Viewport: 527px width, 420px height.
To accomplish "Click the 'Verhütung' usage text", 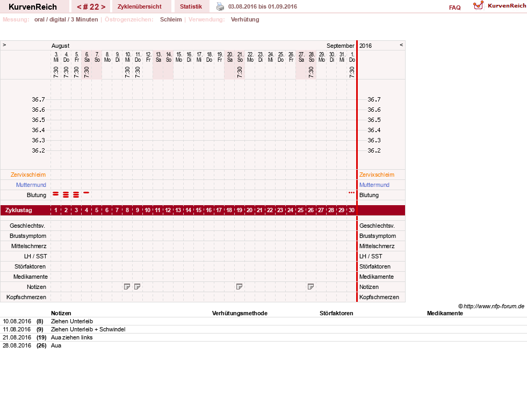I will click(245, 19).
